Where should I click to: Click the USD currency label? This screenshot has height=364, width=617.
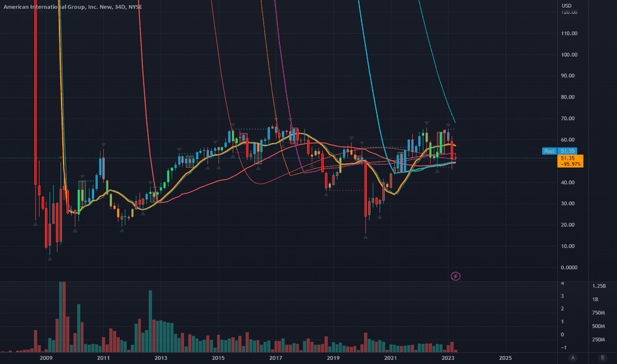(x=566, y=5)
